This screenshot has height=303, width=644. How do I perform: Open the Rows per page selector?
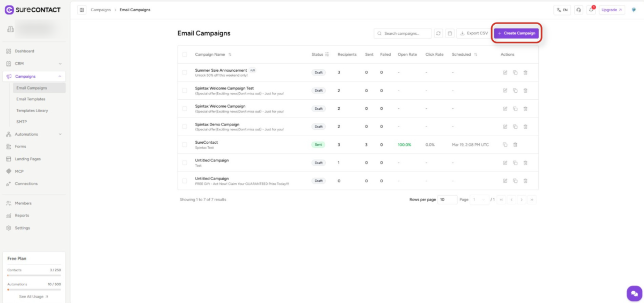pos(448,199)
